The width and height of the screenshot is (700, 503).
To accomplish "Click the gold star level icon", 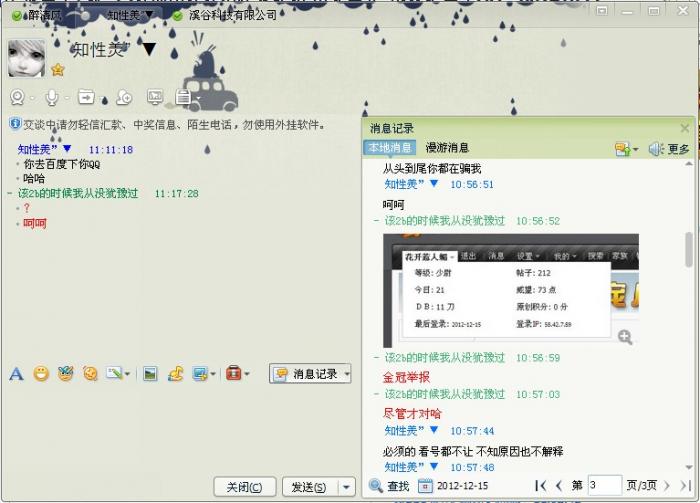I will coord(58,70).
